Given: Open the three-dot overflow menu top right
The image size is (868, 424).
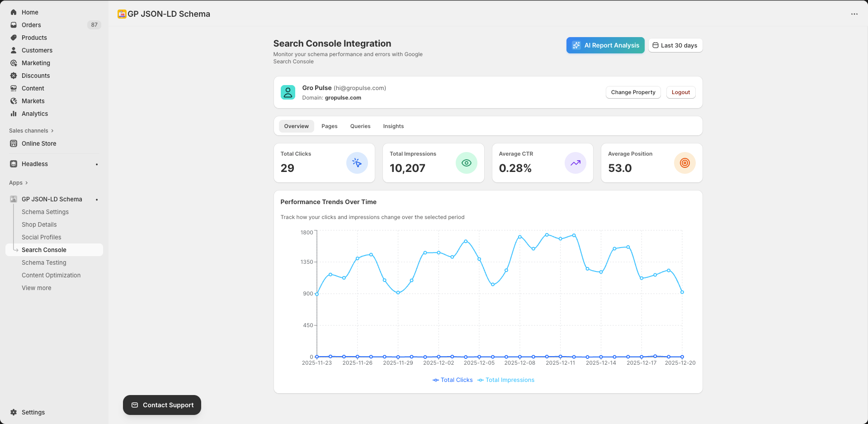Looking at the screenshot, I should coord(854,14).
